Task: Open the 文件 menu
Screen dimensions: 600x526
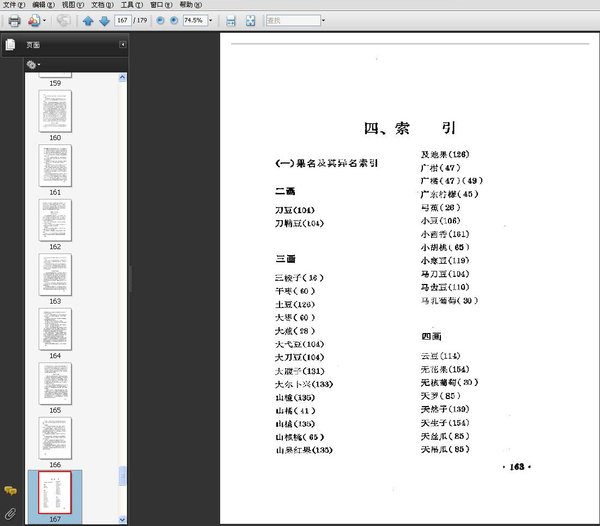Action: point(13,5)
